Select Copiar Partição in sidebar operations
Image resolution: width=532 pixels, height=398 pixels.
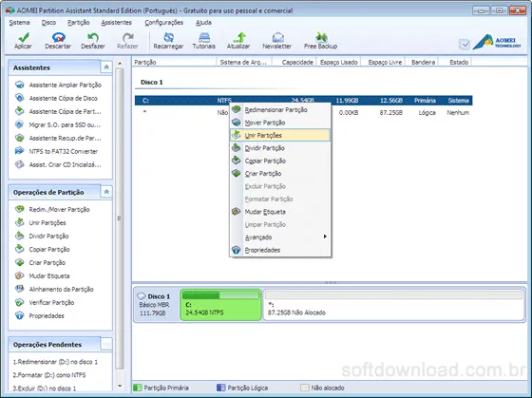click(x=43, y=250)
